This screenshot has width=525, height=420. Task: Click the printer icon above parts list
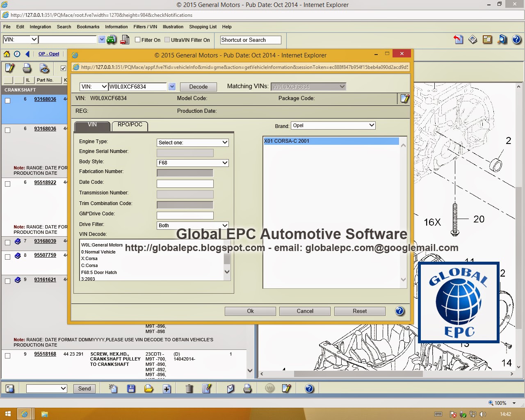click(27, 68)
